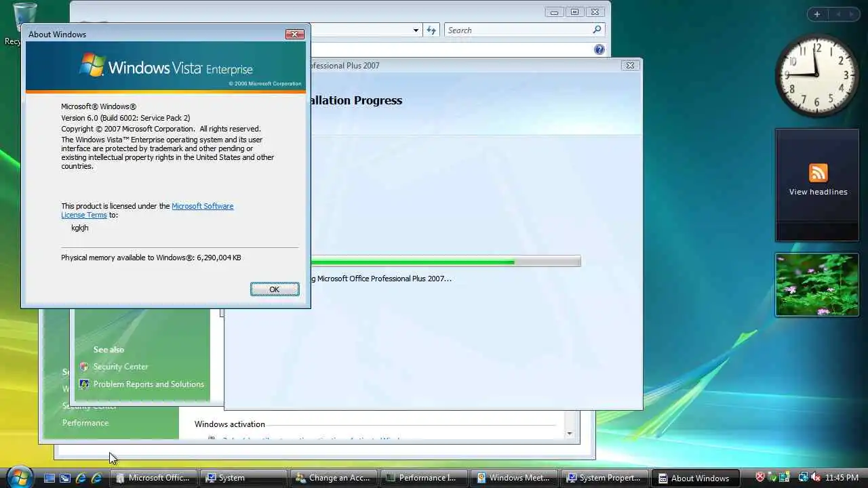Click the sidebar next gadgets page arrow
Screen dimensions: 868x488
tap(852, 14)
